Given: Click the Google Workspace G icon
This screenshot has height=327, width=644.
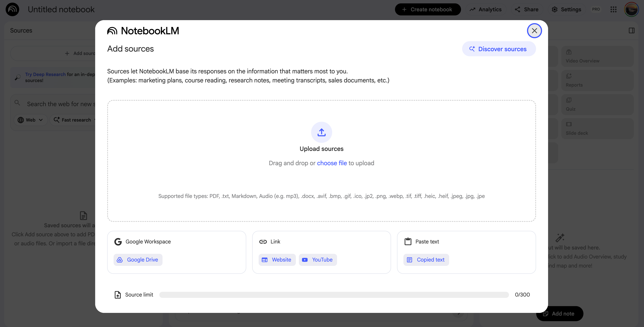Looking at the screenshot, I should [x=118, y=242].
